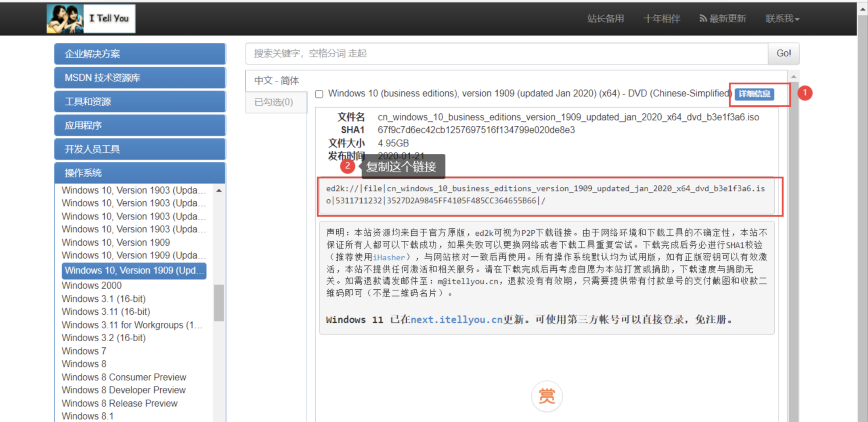Select Windows 8 Developer Preview

point(124,390)
